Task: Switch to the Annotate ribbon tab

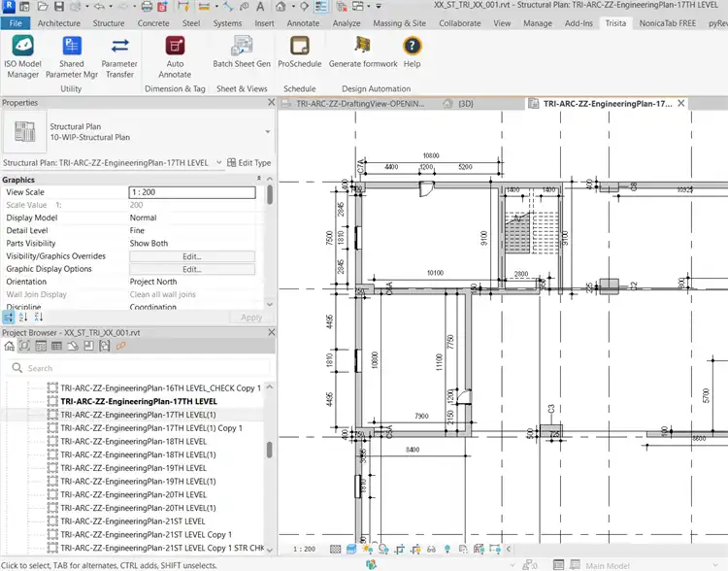Action: click(x=303, y=23)
